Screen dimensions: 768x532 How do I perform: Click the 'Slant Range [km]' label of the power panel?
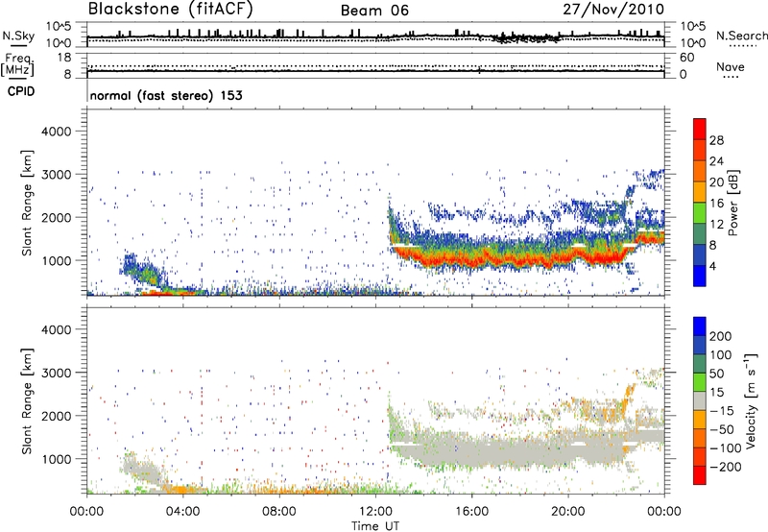(x=27, y=203)
